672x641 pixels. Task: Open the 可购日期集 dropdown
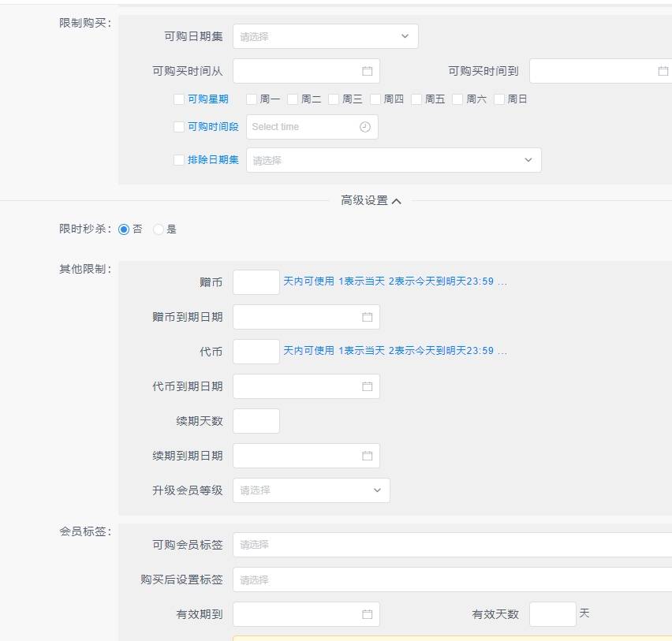coord(325,36)
